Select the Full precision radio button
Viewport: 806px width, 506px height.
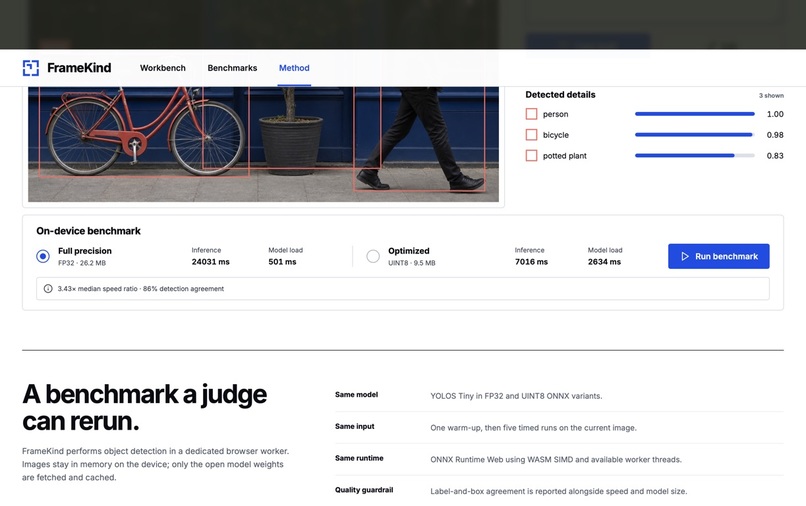pyautogui.click(x=43, y=256)
